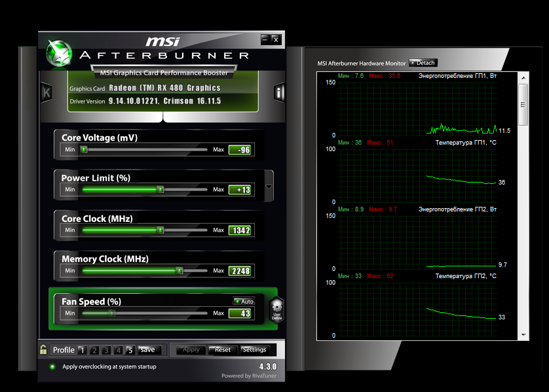The image size is (549, 392).
Task: Select profile slot 3
Action: [106, 350]
